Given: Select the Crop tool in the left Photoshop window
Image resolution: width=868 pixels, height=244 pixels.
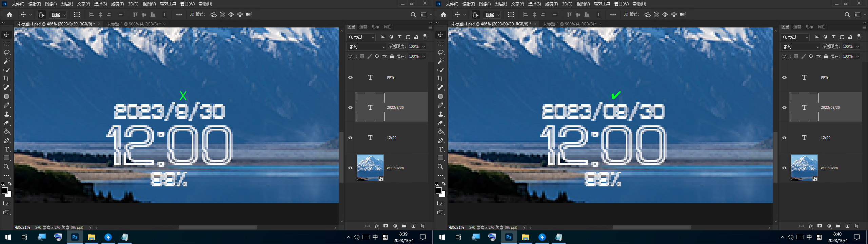Looking at the screenshot, I should [6, 79].
